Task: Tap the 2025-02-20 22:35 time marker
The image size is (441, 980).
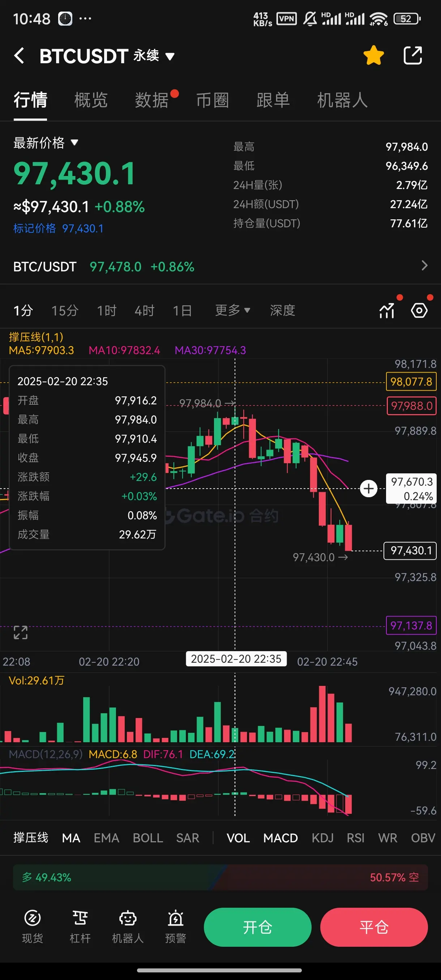Action: [236, 658]
